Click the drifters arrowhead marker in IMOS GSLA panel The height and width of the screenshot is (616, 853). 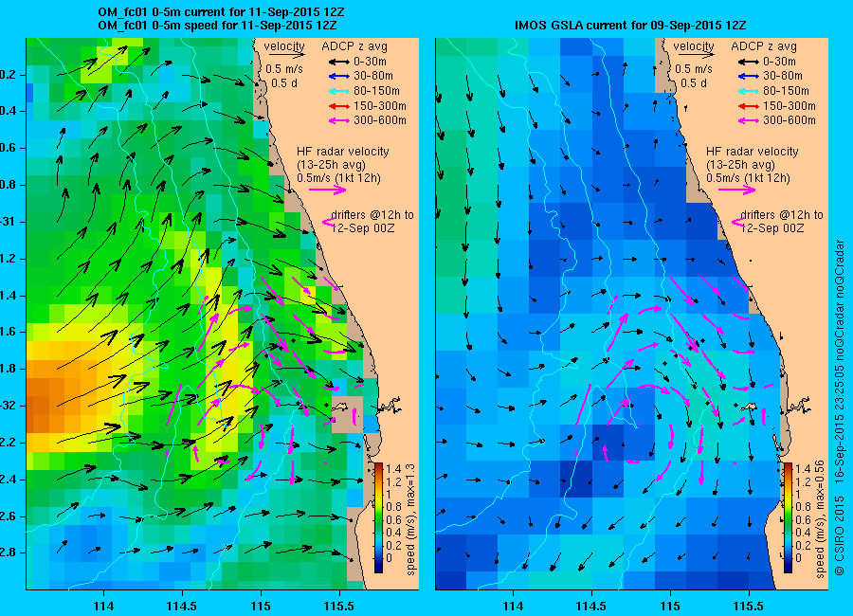[x=737, y=222]
